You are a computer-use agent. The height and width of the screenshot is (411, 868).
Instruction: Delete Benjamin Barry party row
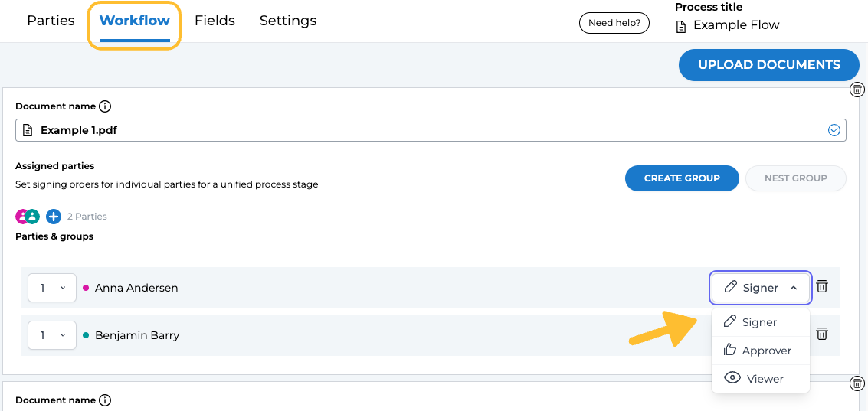[x=822, y=334]
